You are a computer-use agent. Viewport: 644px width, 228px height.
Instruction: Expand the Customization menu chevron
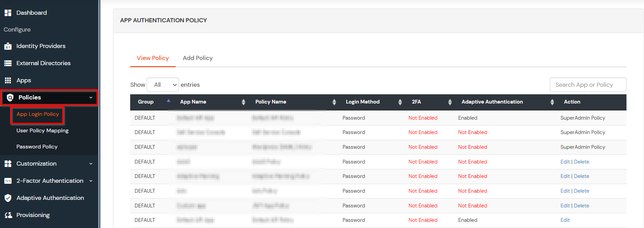tap(91, 164)
